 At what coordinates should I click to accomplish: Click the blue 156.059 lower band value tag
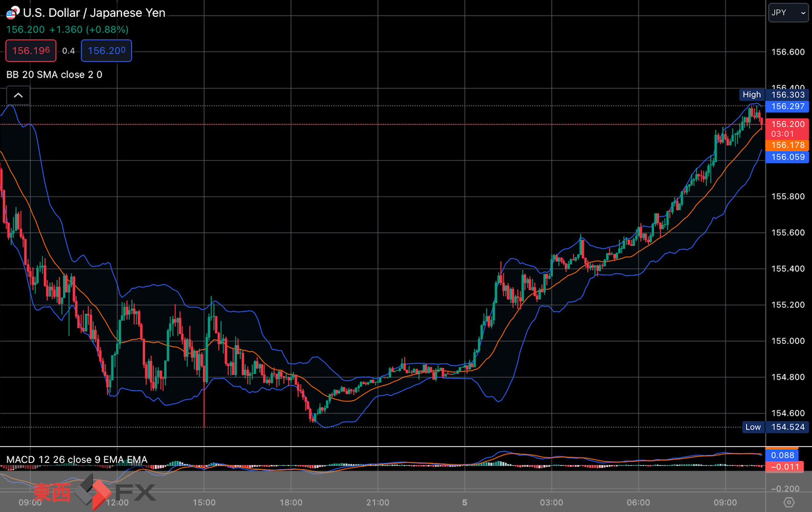click(x=787, y=157)
